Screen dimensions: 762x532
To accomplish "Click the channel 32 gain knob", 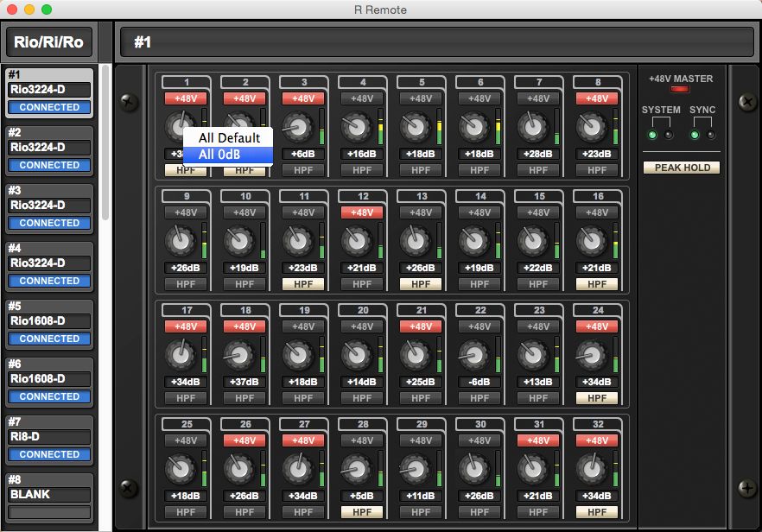I will [592, 470].
